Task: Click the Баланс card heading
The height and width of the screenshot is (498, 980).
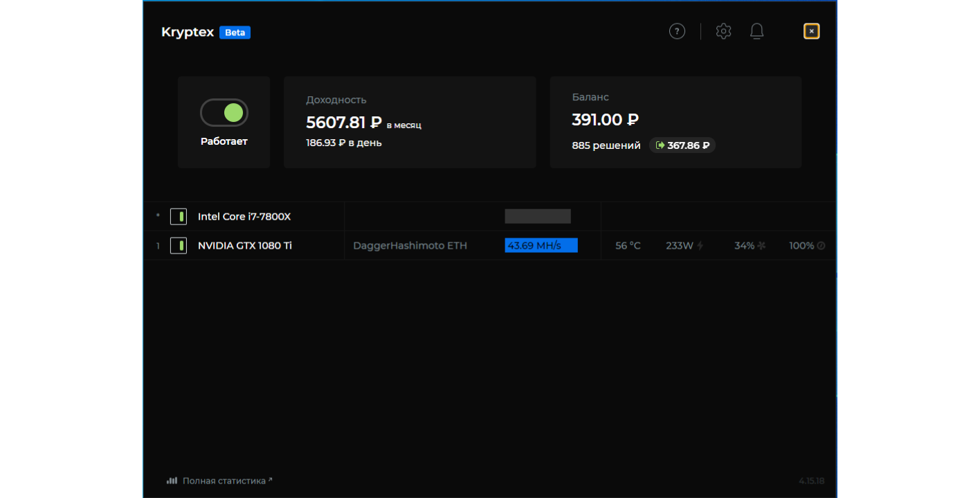Action: (590, 97)
